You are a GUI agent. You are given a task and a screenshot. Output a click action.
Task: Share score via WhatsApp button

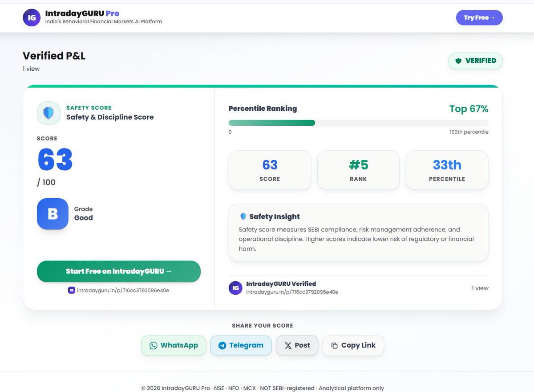174,345
